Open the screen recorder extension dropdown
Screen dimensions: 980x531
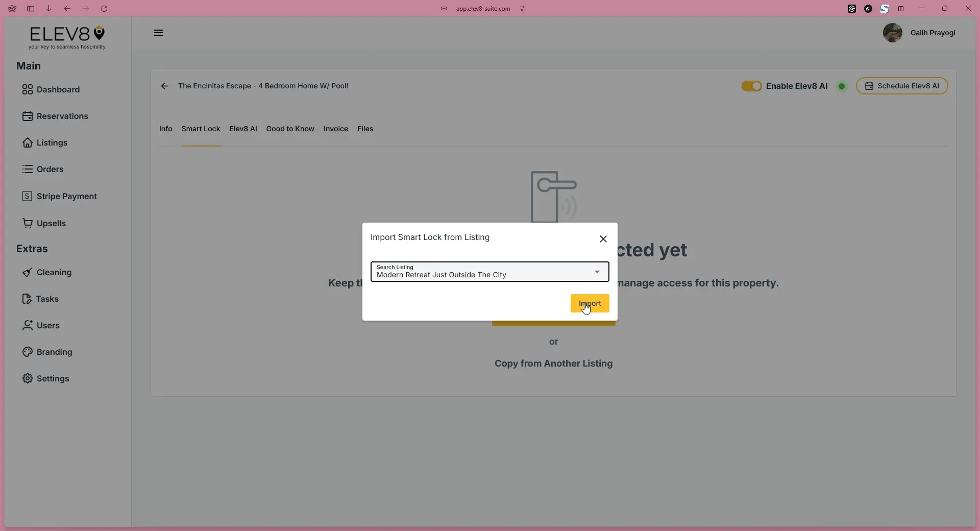(869, 9)
